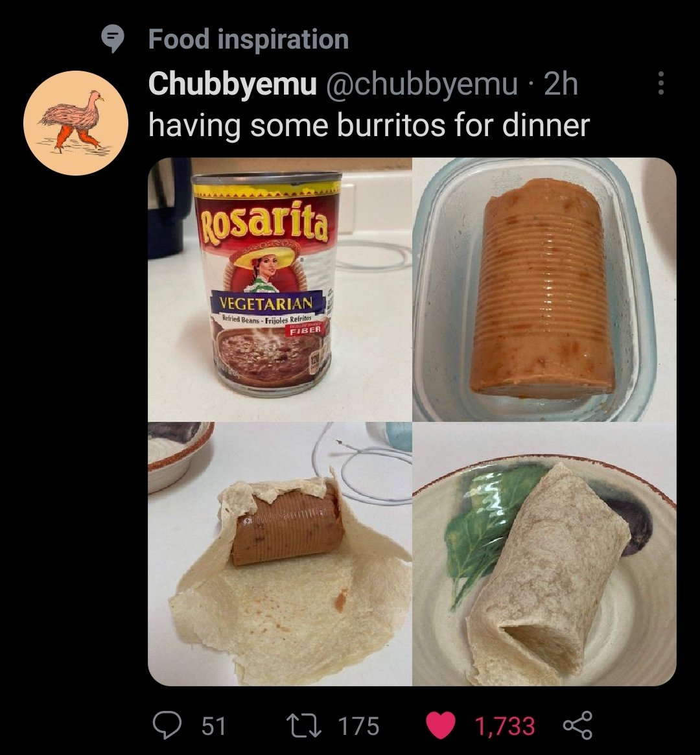This screenshot has height=755, width=700.
Task: Click the tweet text about burritos
Action: (x=369, y=125)
